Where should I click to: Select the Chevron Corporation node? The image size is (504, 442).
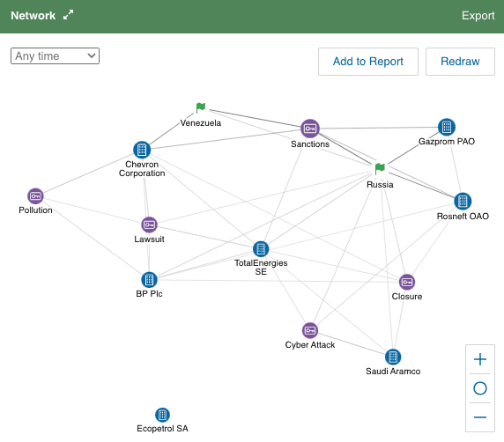142,150
